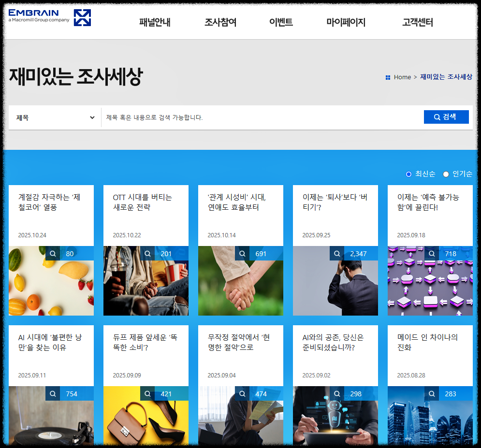Open the 조사참여 menu
This screenshot has width=481, height=448.
pos(220,22)
